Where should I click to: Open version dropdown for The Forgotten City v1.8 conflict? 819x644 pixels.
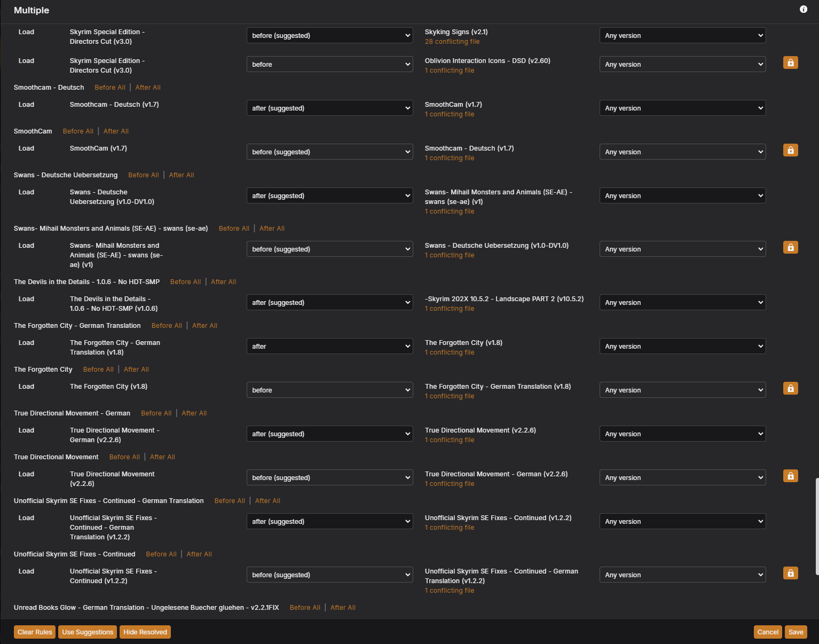pos(682,347)
